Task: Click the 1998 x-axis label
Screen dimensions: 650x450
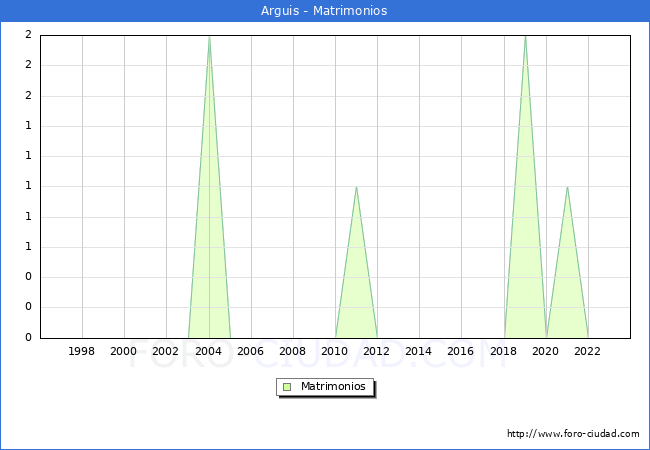Action: pyautogui.click(x=82, y=351)
